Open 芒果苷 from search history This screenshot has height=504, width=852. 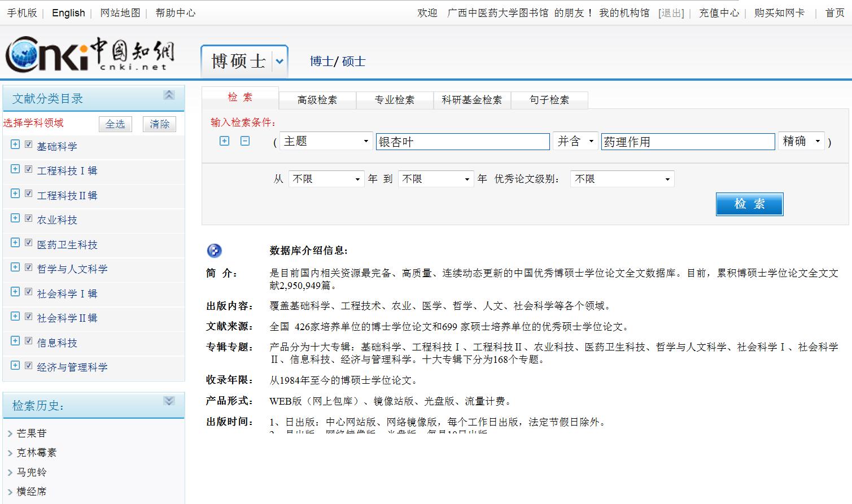pos(32,433)
